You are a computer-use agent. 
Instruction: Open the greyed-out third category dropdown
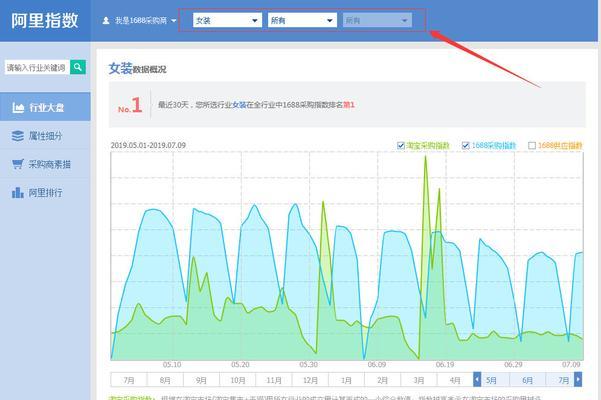tap(377, 20)
